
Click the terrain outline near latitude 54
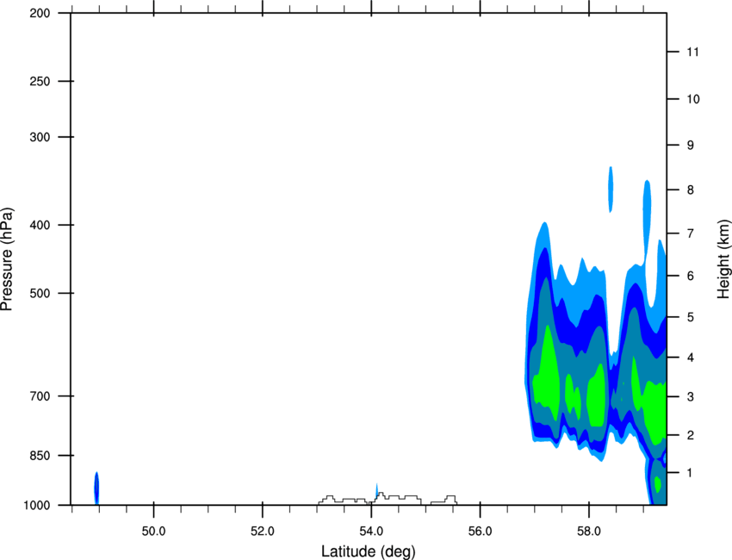[388, 499]
